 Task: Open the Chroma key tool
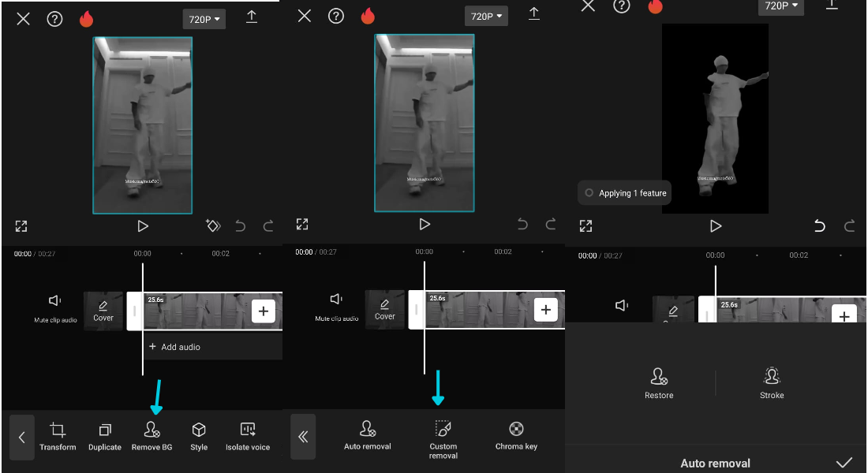pyautogui.click(x=515, y=437)
